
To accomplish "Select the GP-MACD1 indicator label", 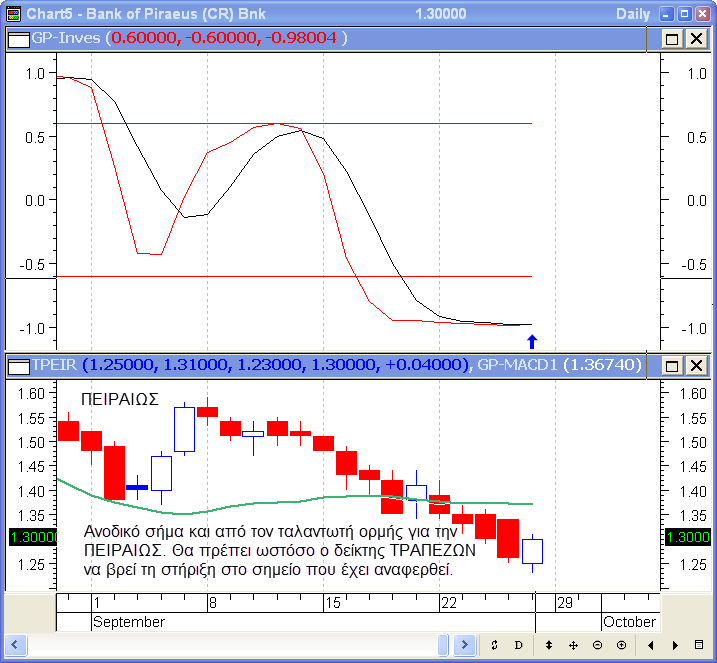I will (558, 365).
